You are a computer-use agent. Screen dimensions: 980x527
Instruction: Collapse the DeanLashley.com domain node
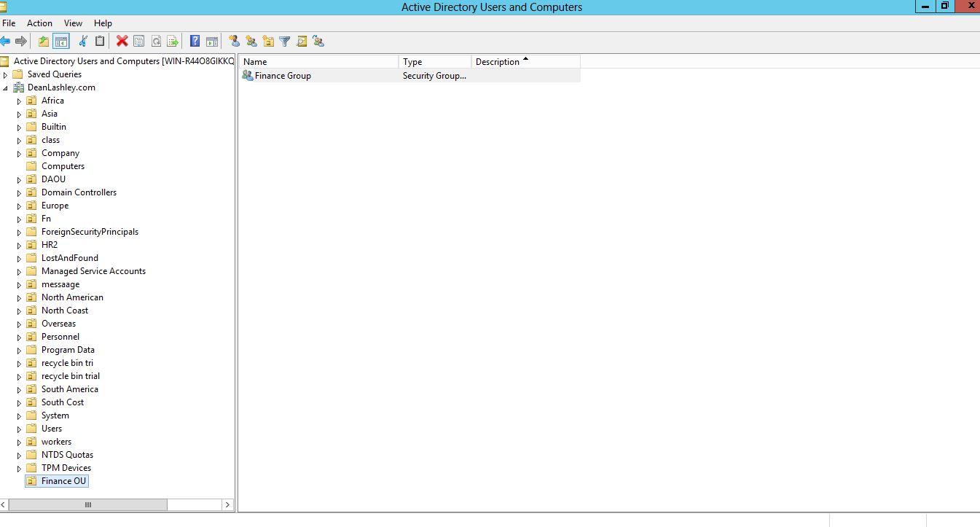(x=6, y=88)
